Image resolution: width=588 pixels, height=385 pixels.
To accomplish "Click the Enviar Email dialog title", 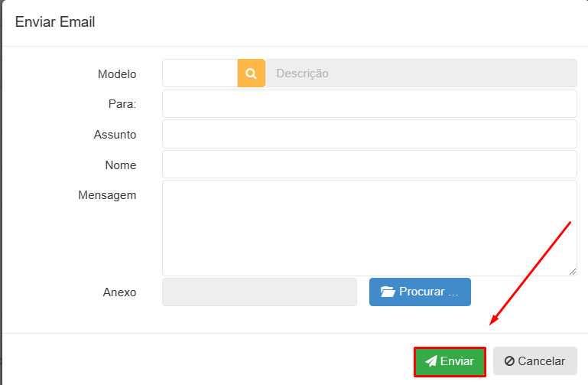I will point(55,22).
